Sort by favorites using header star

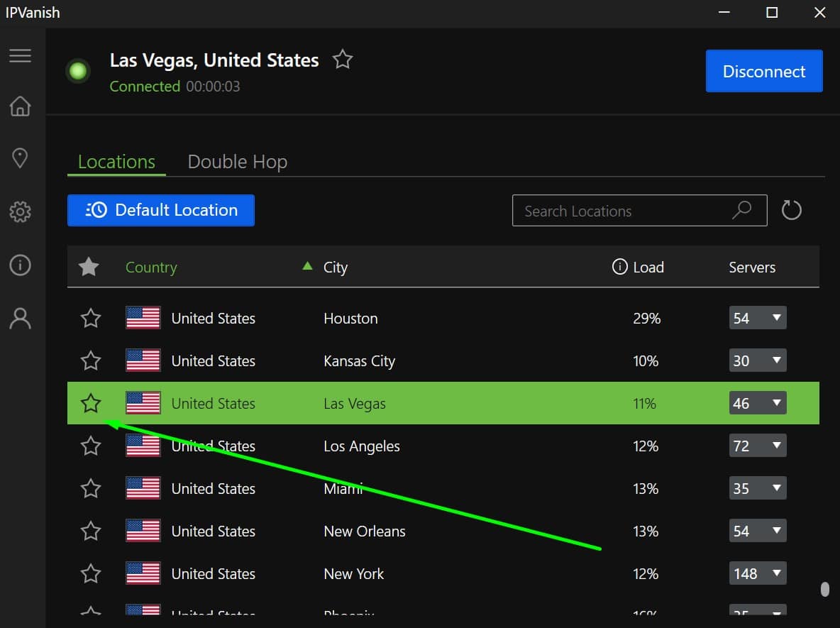click(89, 267)
